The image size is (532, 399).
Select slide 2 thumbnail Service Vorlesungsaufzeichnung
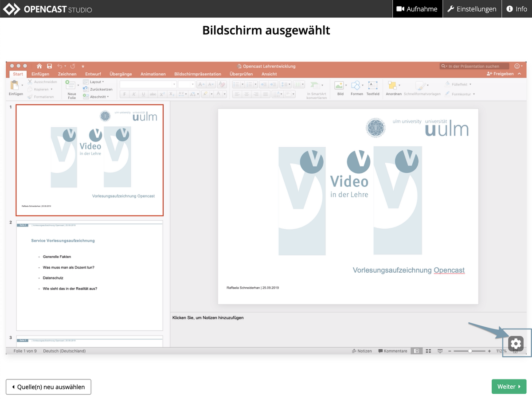[x=90, y=275]
